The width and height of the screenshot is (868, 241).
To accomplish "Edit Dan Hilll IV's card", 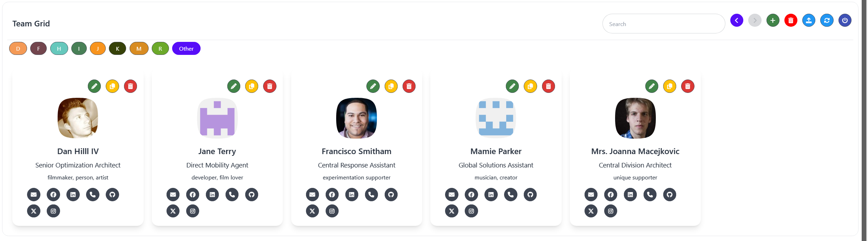I will pos(94,86).
